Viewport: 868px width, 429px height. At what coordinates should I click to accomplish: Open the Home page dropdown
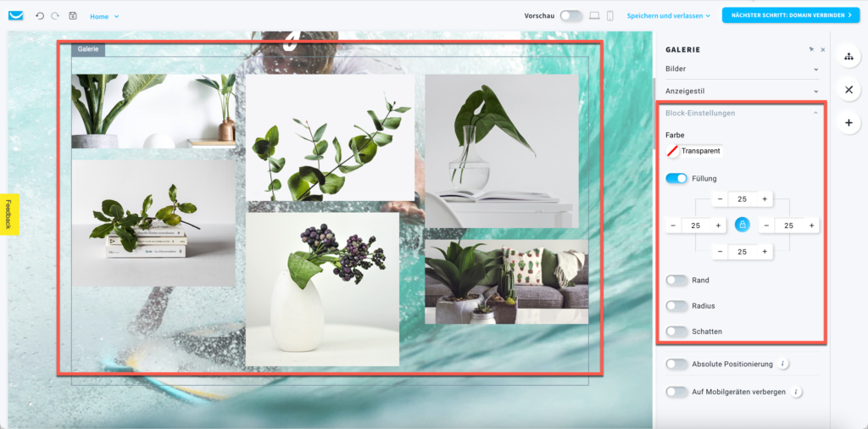(104, 17)
